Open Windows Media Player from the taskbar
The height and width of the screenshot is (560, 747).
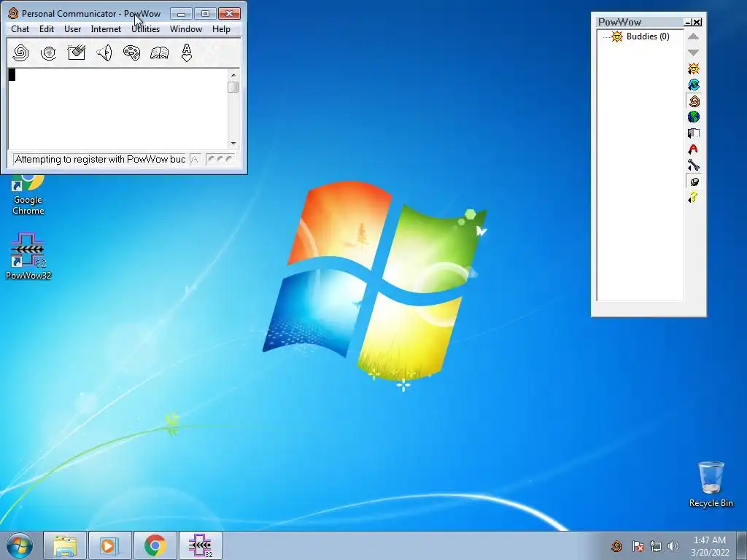tap(109, 545)
